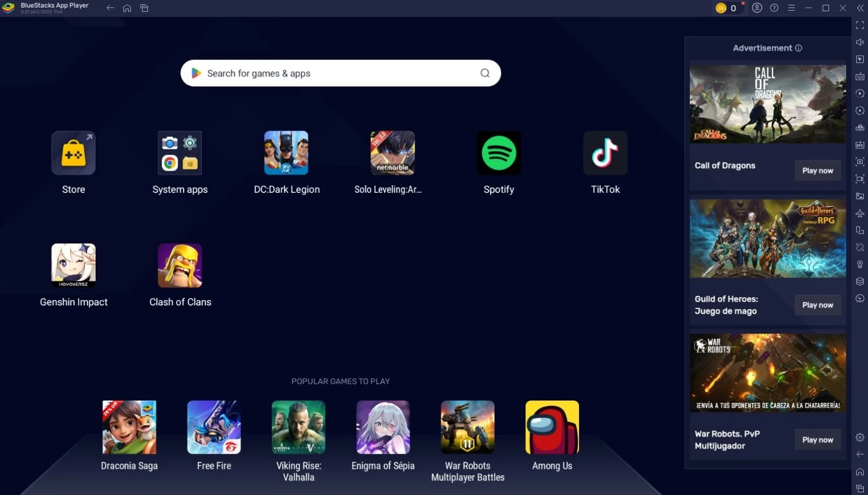Open game controls keyboard icon
Viewport: 868px width, 495px height.
point(860,77)
